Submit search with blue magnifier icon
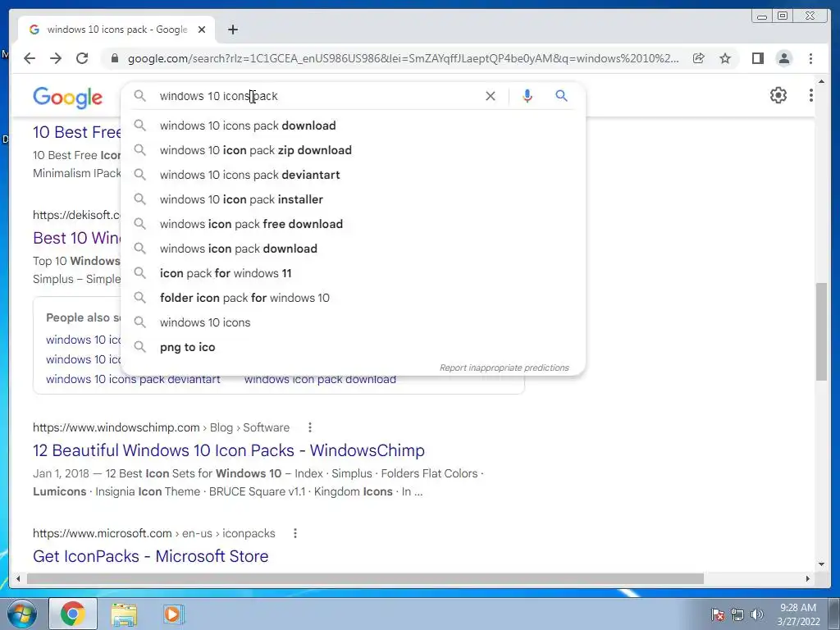 [561, 96]
